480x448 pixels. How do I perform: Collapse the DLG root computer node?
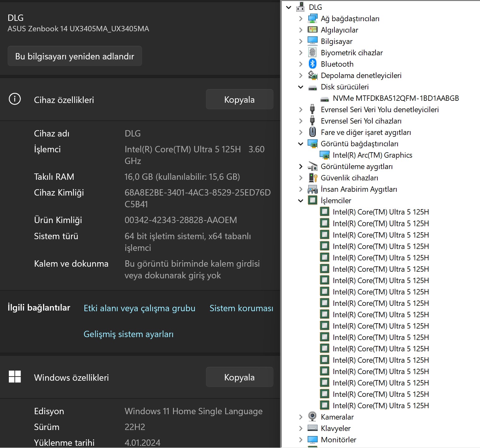pyautogui.click(x=289, y=7)
